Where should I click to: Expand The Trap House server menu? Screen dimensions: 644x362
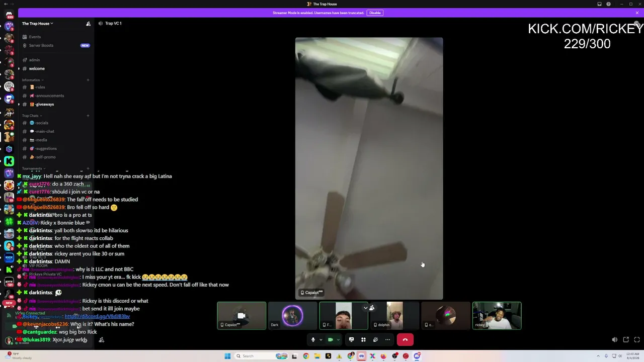pos(37,24)
